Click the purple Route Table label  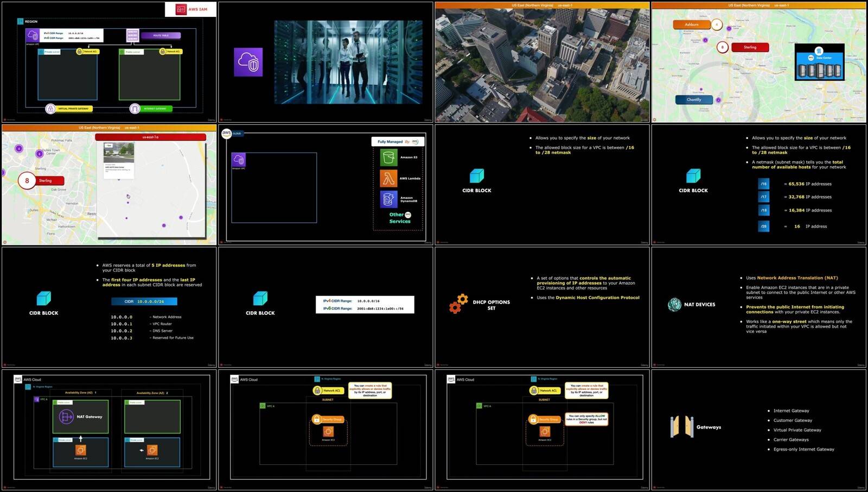tap(161, 36)
